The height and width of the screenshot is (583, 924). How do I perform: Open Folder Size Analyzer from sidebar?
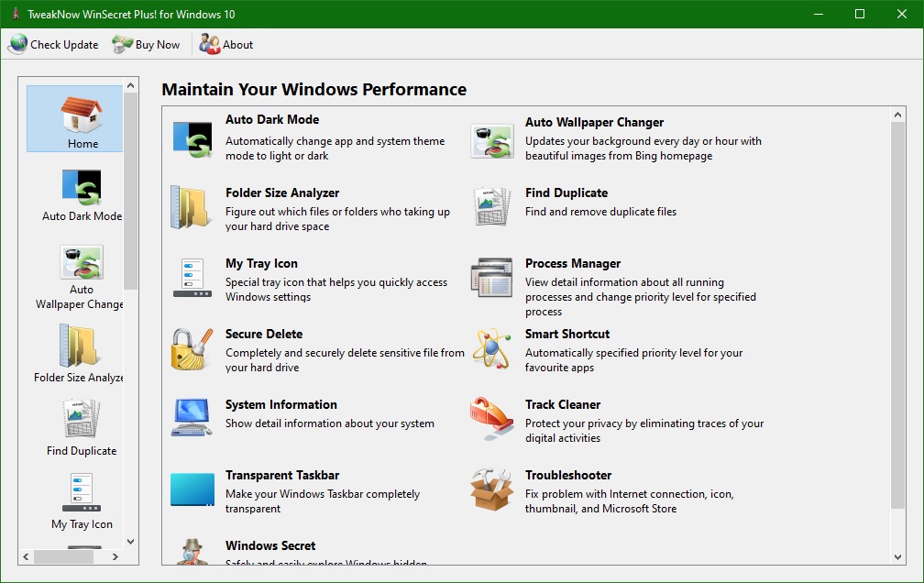tap(78, 355)
